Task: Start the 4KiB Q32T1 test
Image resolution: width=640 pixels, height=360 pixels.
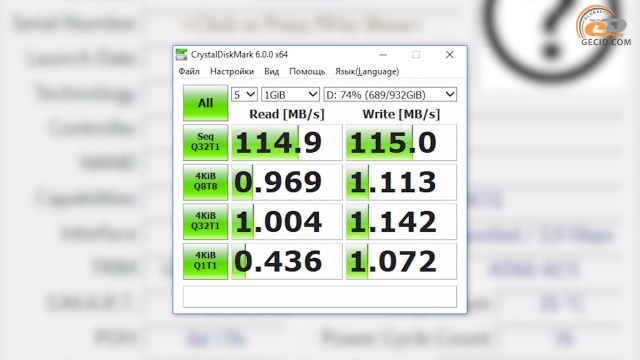Action: 205,222
